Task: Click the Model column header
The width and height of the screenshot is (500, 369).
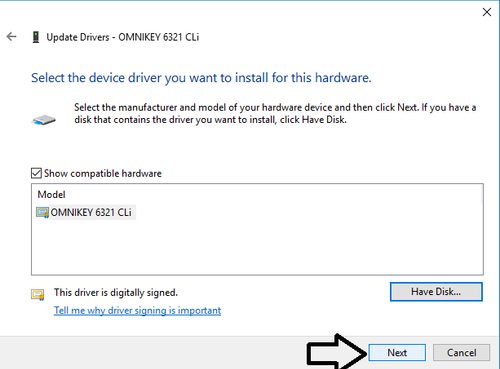Action: coord(51,194)
